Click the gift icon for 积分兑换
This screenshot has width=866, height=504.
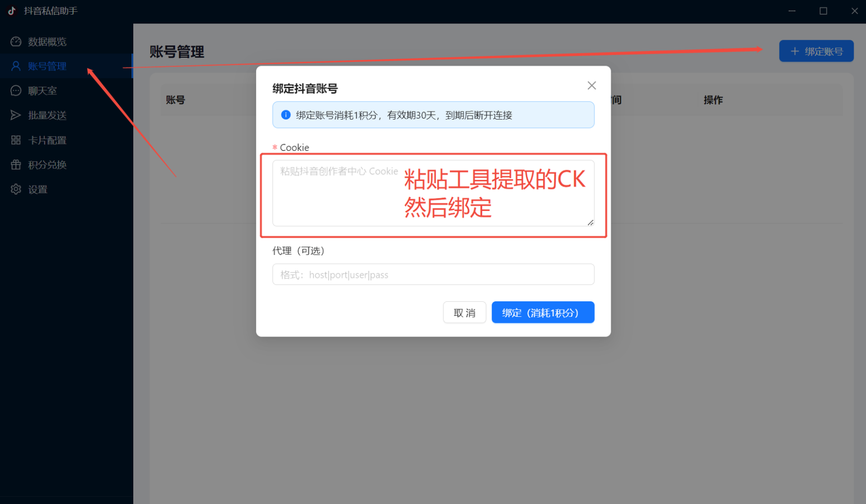point(16,165)
